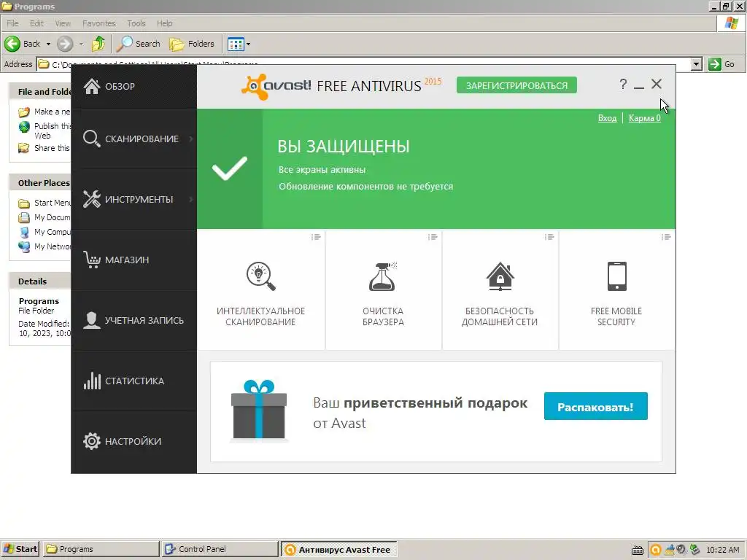Click the Карма 0 link
Screen dimensions: 747x560
(645, 118)
